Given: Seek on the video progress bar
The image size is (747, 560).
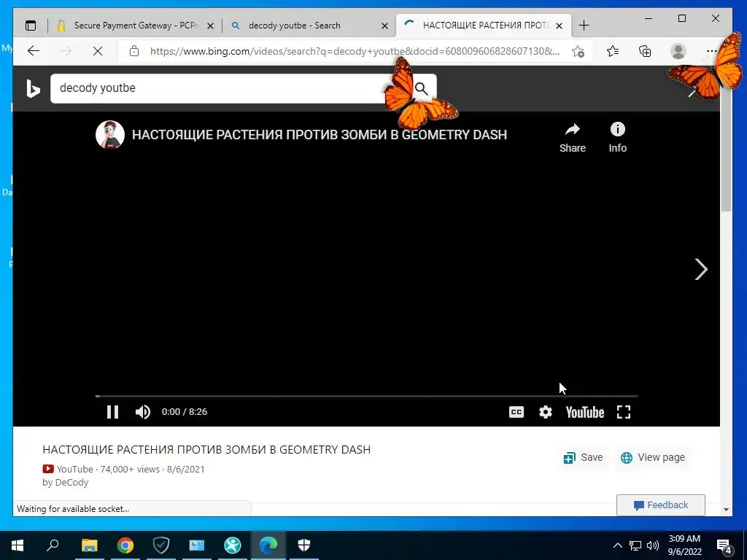Looking at the screenshot, I should point(366,396).
